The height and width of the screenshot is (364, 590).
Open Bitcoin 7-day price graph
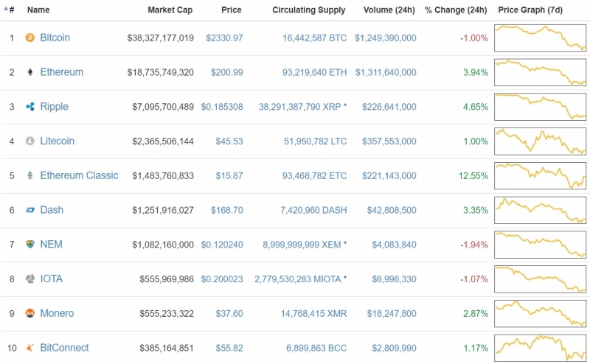coord(541,38)
